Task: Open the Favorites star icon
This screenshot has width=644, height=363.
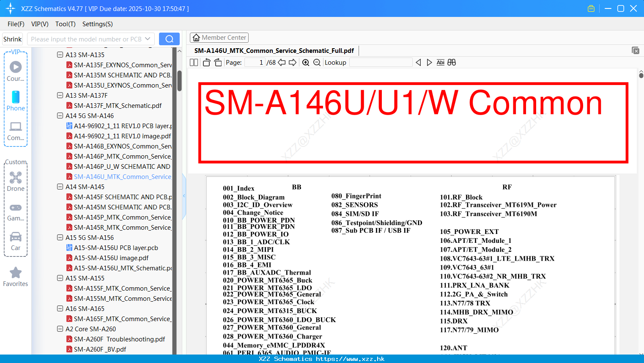Action: [16, 272]
